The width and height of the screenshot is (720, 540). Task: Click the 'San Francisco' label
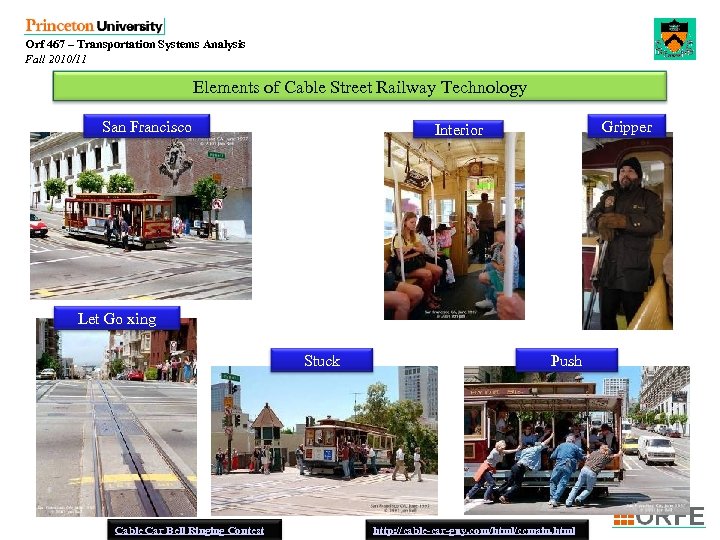tap(146, 126)
